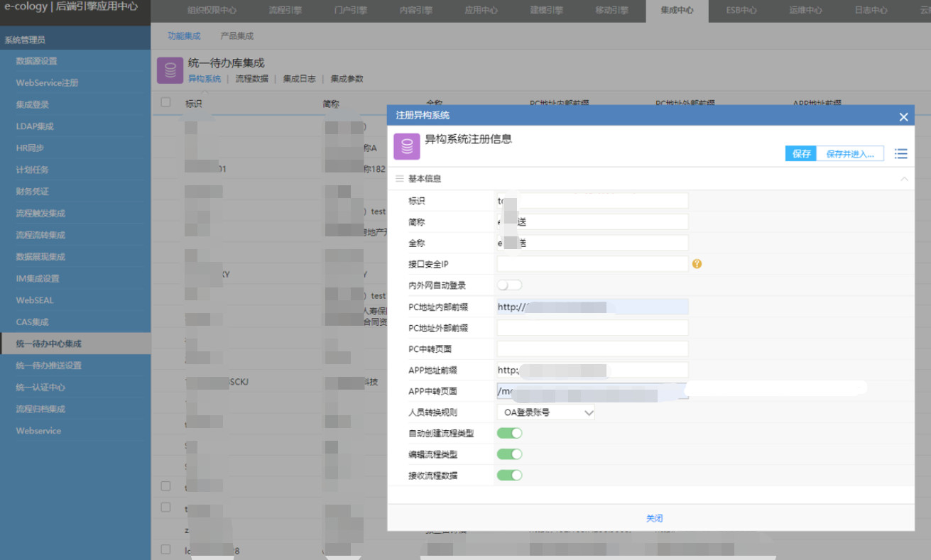
Task: Close the 注册异构系统 dialog with X icon
Action: [903, 117]
